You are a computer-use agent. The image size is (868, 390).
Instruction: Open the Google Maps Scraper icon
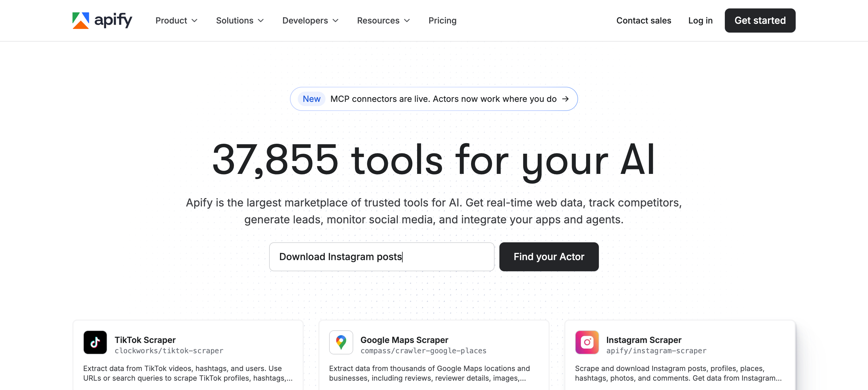point(341,342)
